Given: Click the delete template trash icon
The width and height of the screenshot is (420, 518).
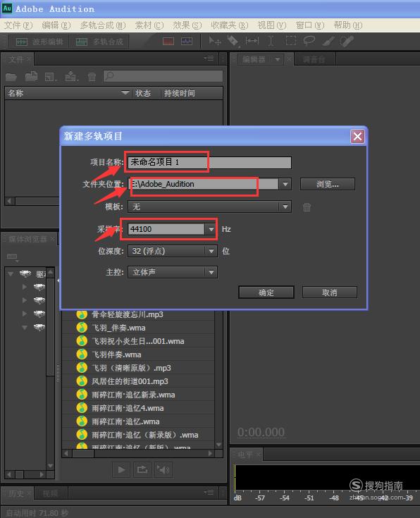Looking at the screenshot, I should (307, 207).
